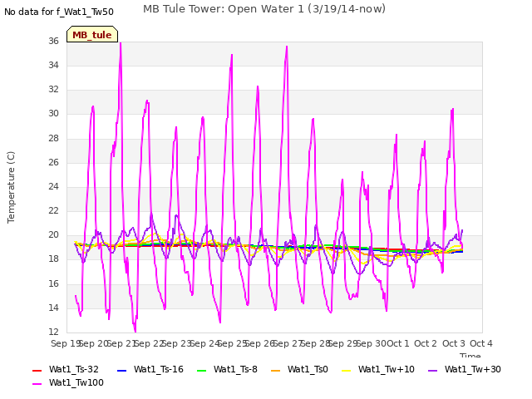Click the red Wat1_Ts-32 legend swatch
532x399 pixels.
[x=37, y=370]
